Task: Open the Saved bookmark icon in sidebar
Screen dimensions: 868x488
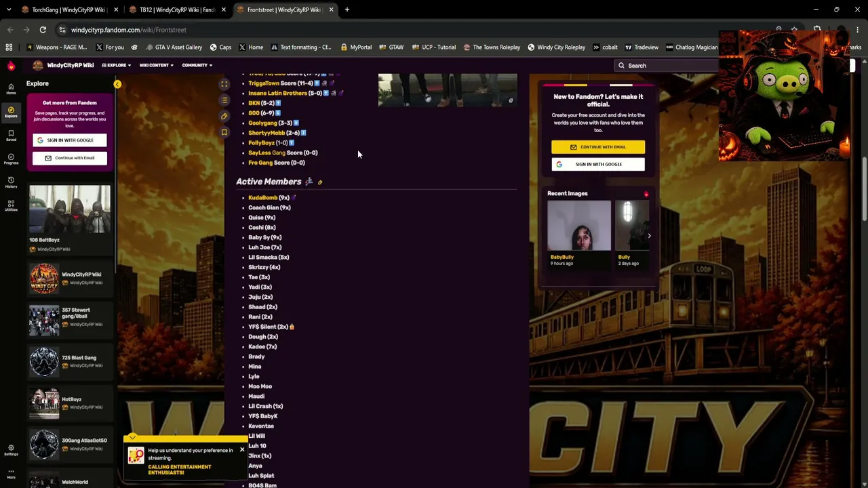Action: pyautogui.click(x=11, y=135)
